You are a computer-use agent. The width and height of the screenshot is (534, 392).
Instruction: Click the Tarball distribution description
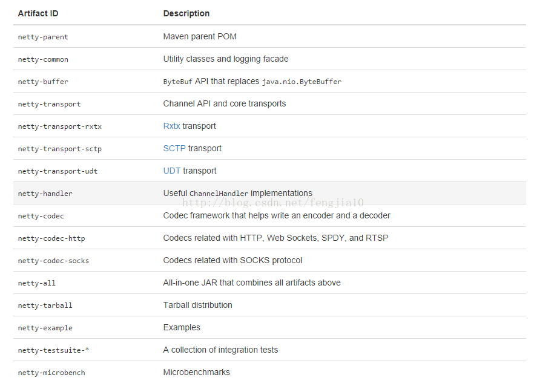pos(197,305)
